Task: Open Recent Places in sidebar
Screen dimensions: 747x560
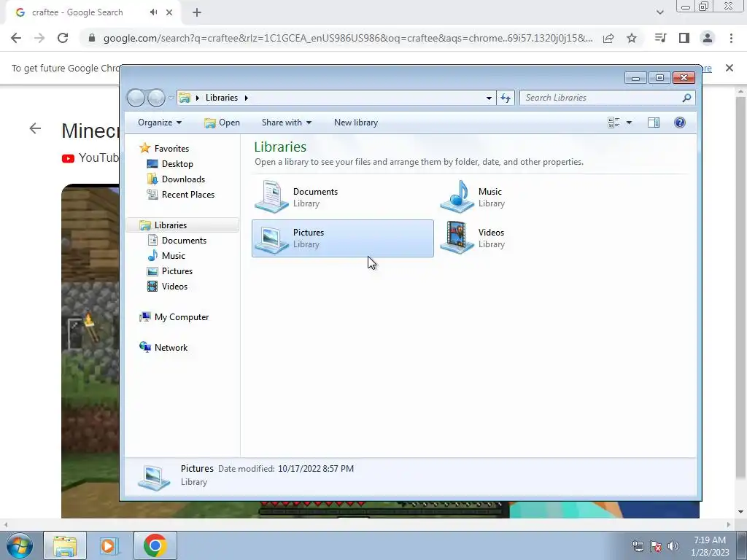Action: click(187, 194)
